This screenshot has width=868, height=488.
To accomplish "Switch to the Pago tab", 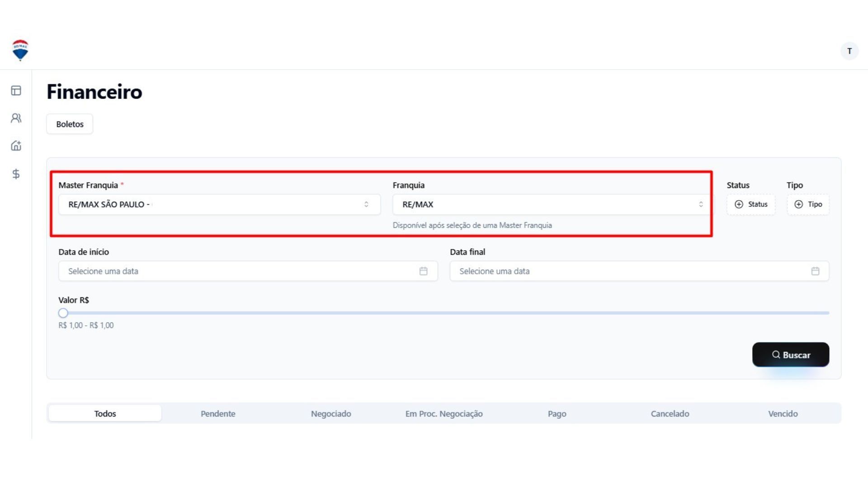I will [557, 413].
